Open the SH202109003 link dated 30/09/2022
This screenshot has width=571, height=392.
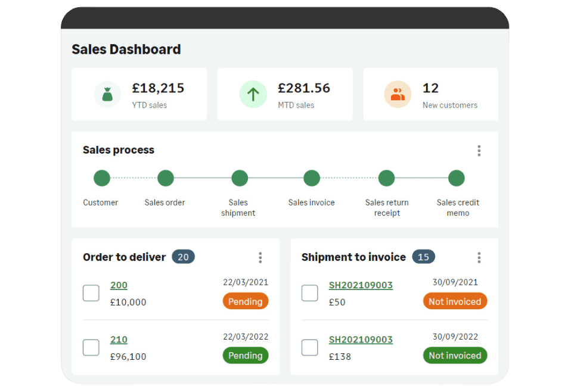point(361,340)
